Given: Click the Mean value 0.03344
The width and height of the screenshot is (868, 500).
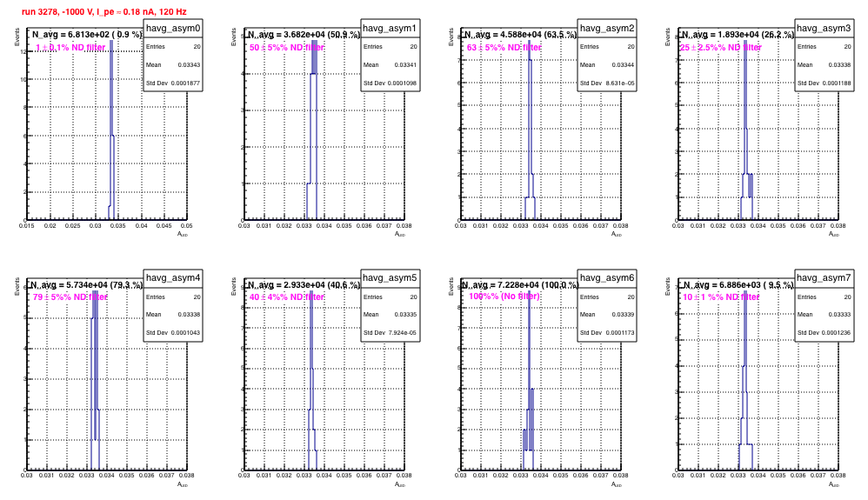Looking at the screenshot, I should [623, 65].
